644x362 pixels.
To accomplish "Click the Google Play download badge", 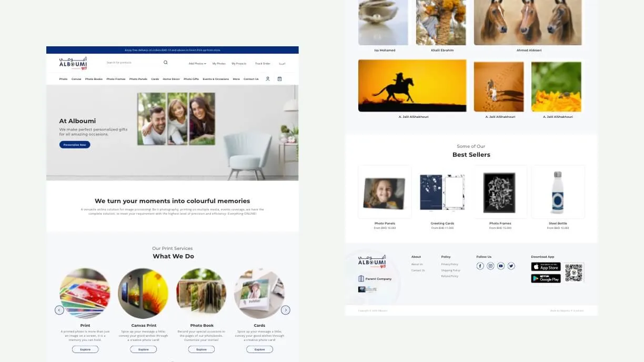I will [x=545, y=278].
